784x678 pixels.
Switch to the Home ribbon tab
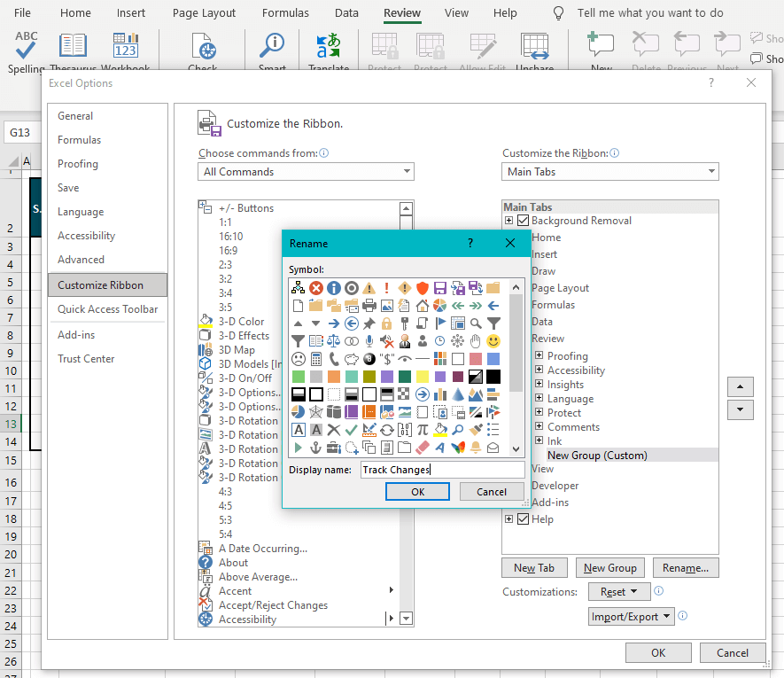tap(75, 12)
